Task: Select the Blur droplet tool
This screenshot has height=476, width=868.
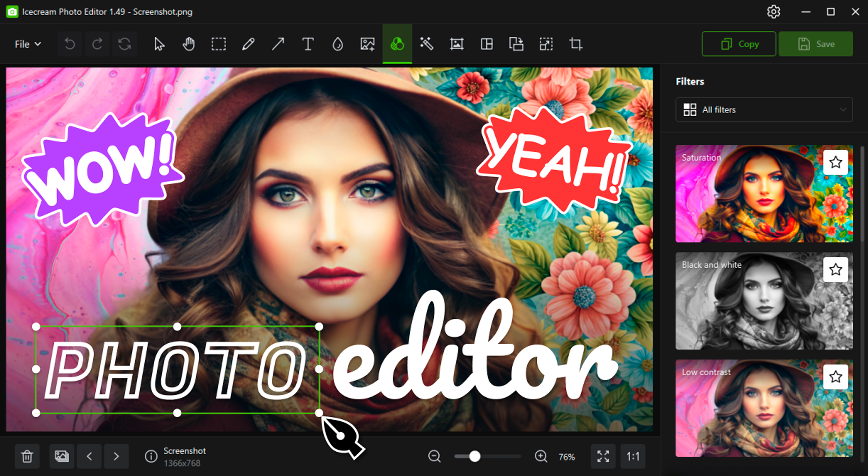Action: [x=338, y=44]
